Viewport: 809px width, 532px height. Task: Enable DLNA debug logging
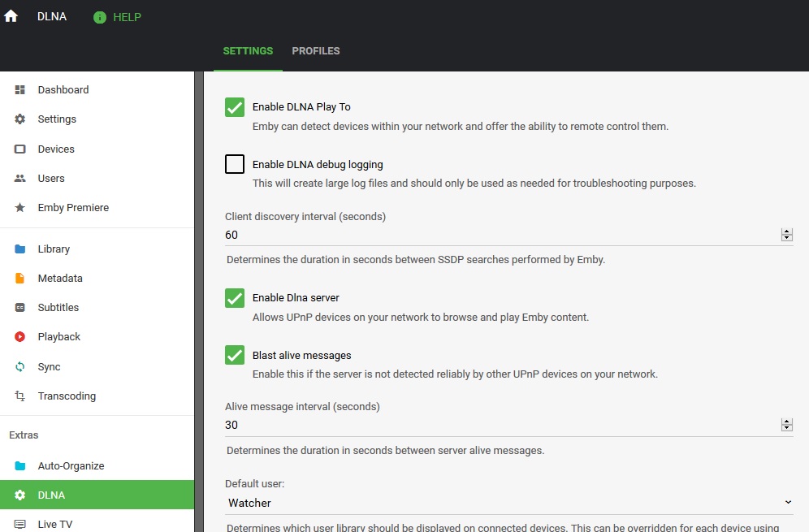[234, 163]
